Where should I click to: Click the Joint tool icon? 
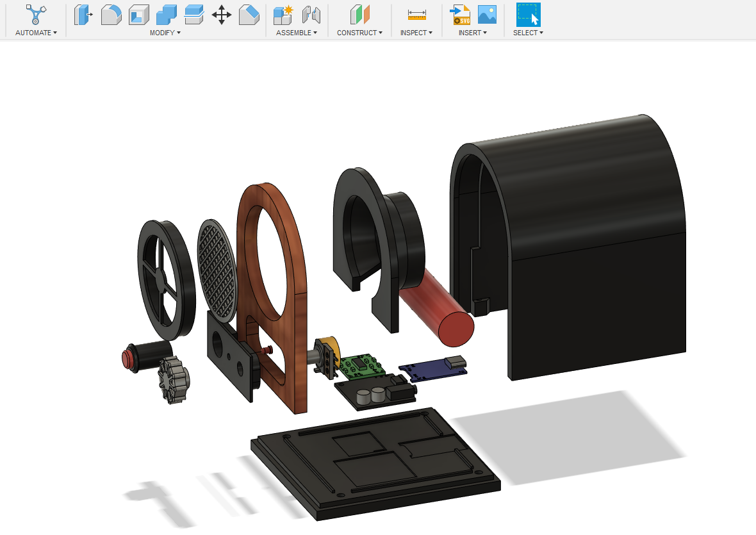[311, 15]
